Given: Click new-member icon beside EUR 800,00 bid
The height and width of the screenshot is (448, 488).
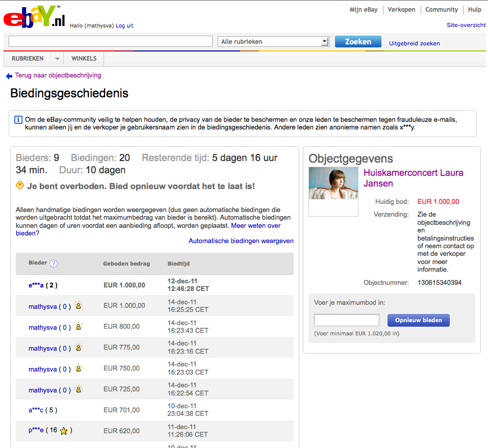Looking at the screenshot, I should click(78, 327).
